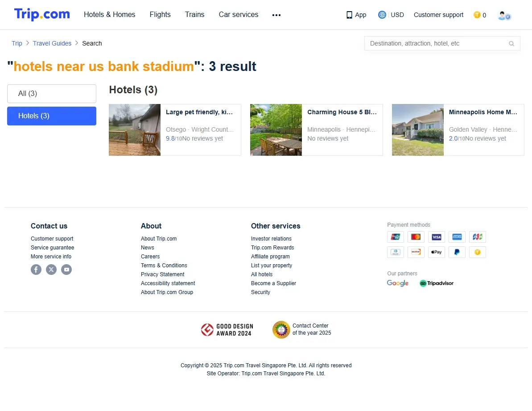Viewport: 532px width, 411px height.
Task: Go to Travel Guides breadcrumb link
Action: [52, 43]
